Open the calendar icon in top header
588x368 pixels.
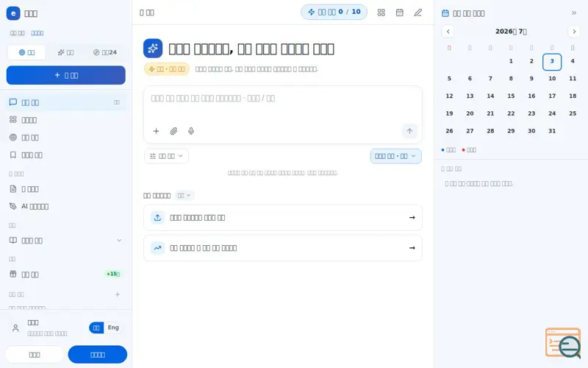tap(400, 13)
